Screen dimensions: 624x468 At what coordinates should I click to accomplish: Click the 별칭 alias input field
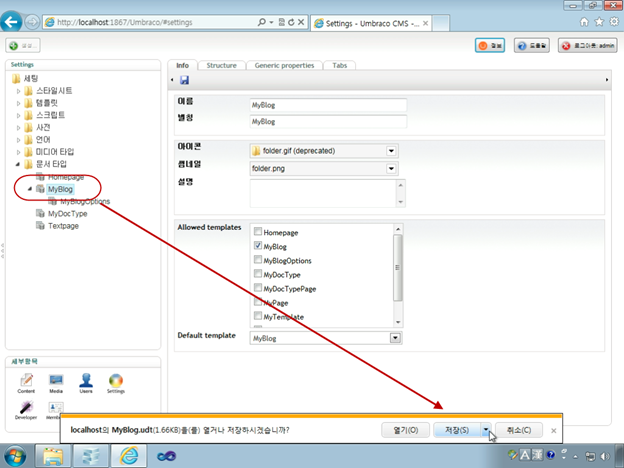328,121
